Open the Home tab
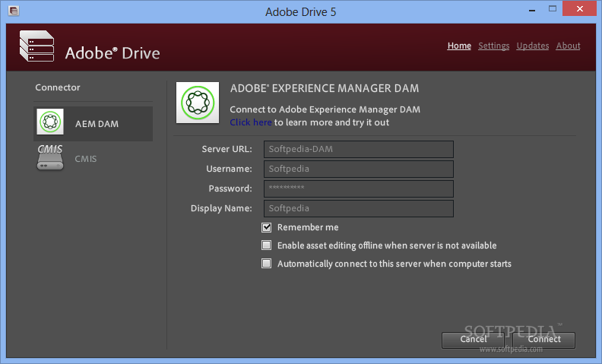Image resolution: width=602 pixels, height=364 pixels. tap(459, 46)
